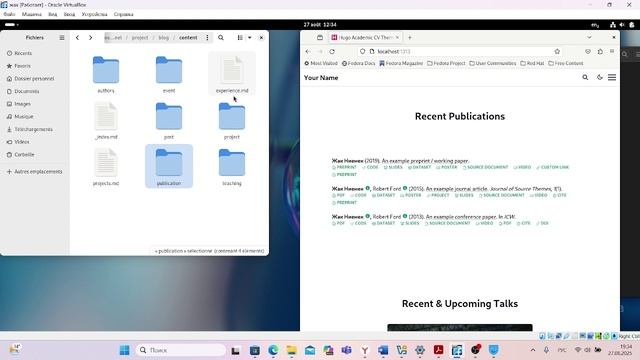640x360 pixels.
Task: Open VirtualBox Справка menu
Action: pyautogui.click(x=124, y=14)
